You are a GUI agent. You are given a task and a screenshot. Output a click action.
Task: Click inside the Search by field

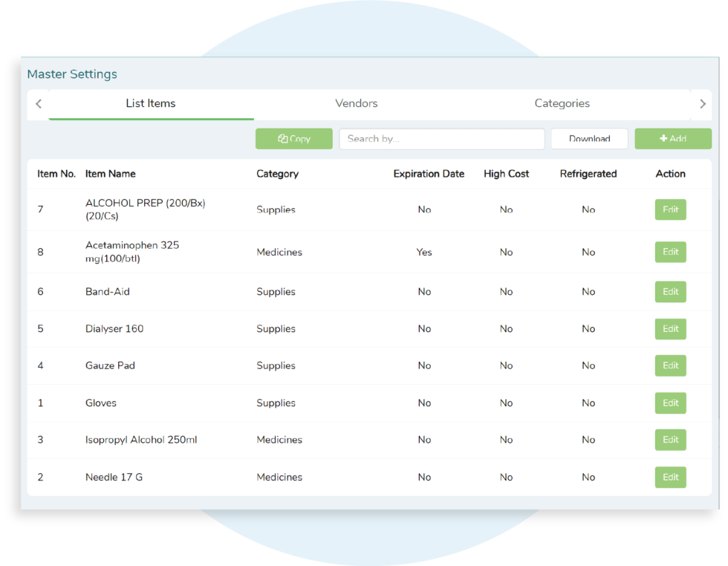(x=441, y=138)
